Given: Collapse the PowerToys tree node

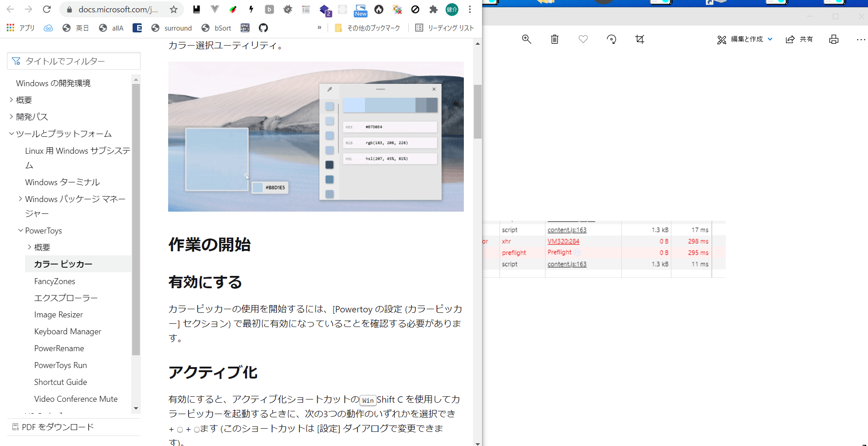Looking at the screenshot, I should click(21, 231).
